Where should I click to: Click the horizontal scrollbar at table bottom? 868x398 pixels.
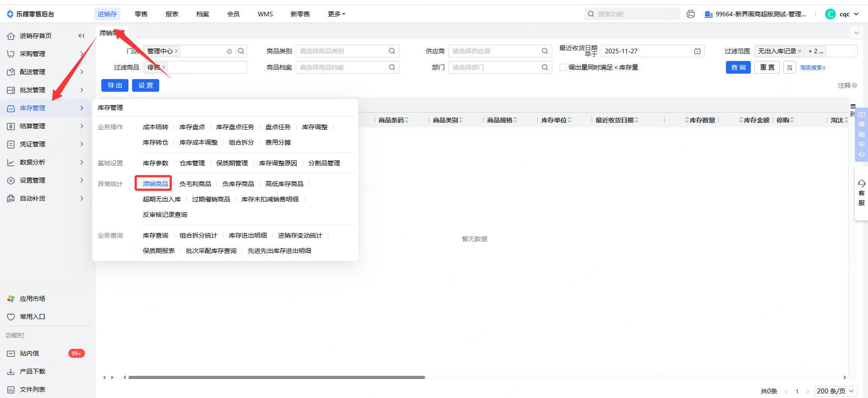[x=276, y=377]
